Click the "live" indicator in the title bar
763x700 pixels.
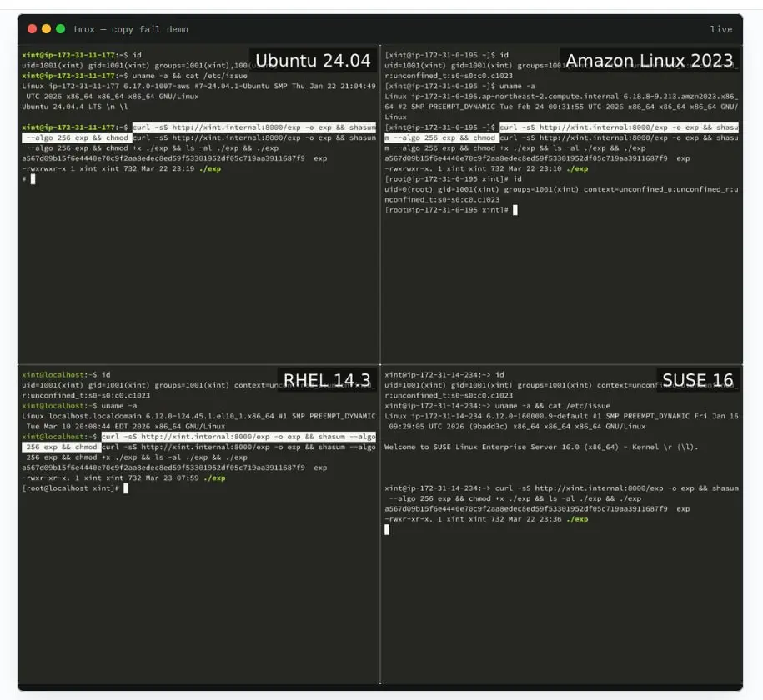pyautogui.click(x=721, y=30)
